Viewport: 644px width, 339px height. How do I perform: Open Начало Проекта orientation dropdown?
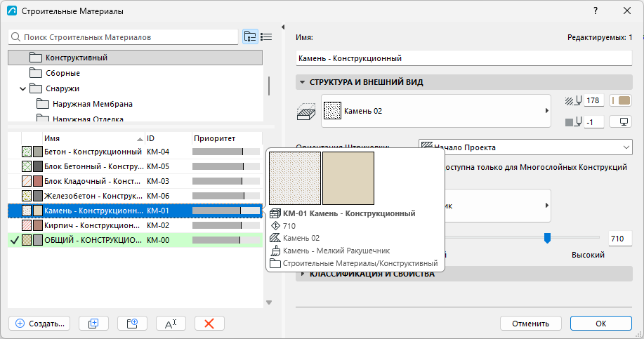pos(525,147)
